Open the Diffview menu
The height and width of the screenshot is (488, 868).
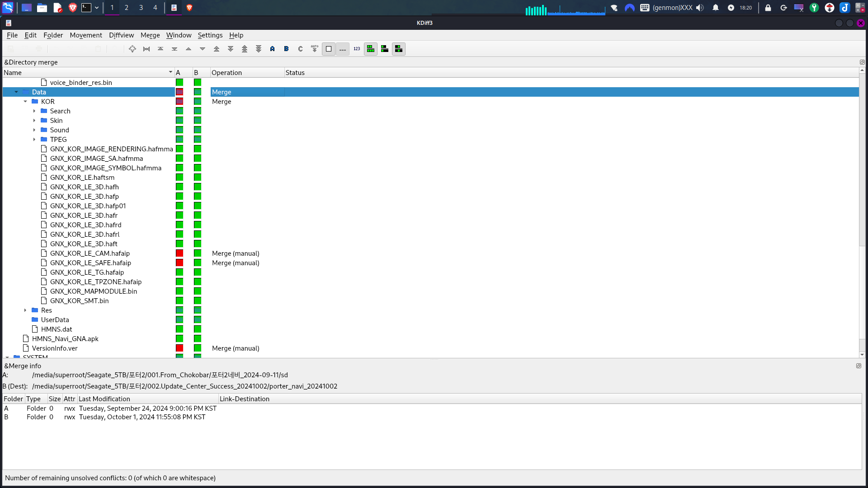pyautogui.click(x=121, y=35)
